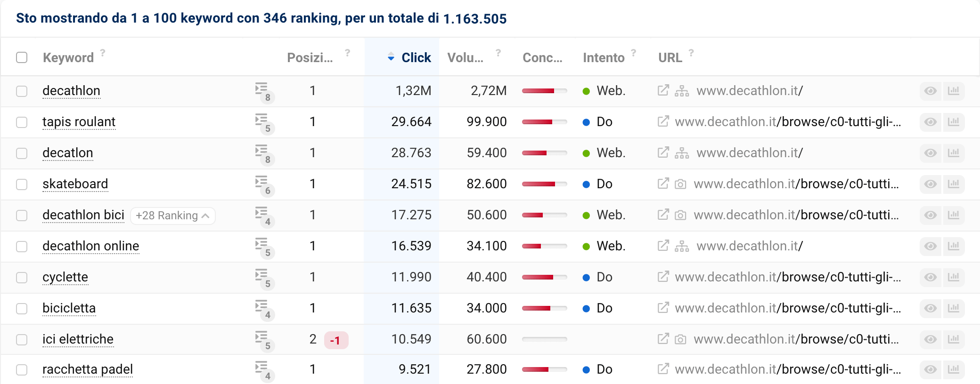Click competition bar in cyclette row

coord(544,277)
